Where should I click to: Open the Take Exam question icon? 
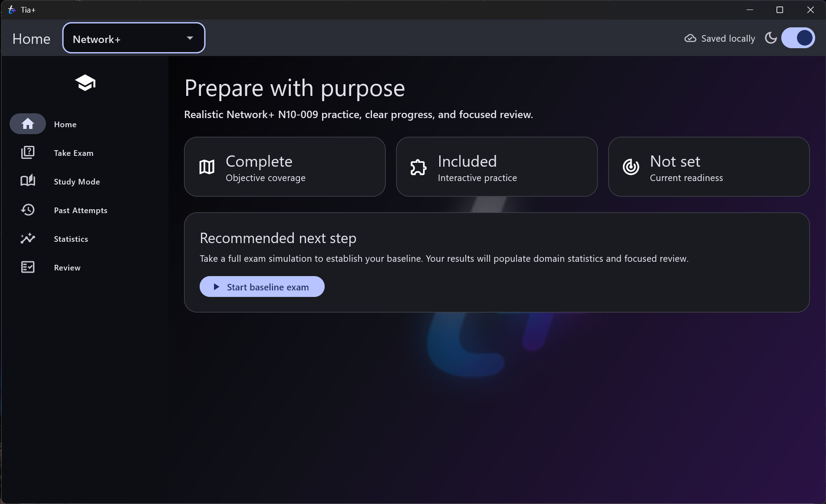[x=28, y=152]
